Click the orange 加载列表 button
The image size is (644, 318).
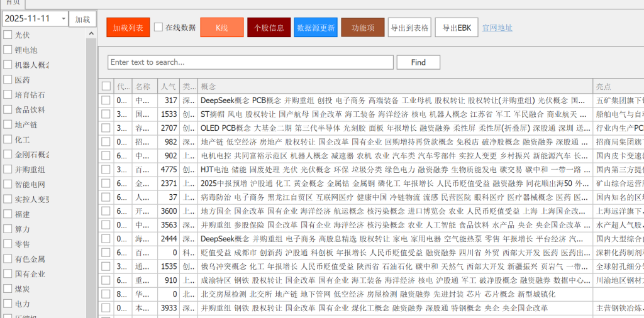(x=128, y=28)
